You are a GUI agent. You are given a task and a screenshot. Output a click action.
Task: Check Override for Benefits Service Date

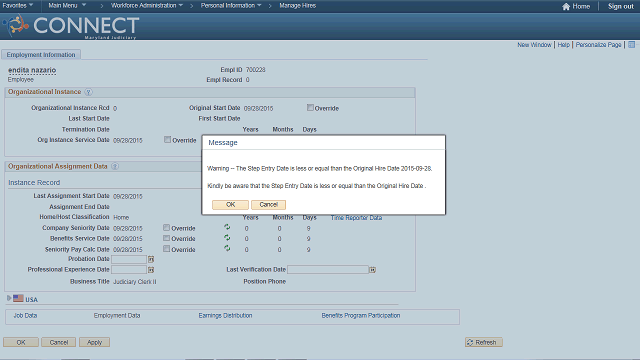coord(167,238)
